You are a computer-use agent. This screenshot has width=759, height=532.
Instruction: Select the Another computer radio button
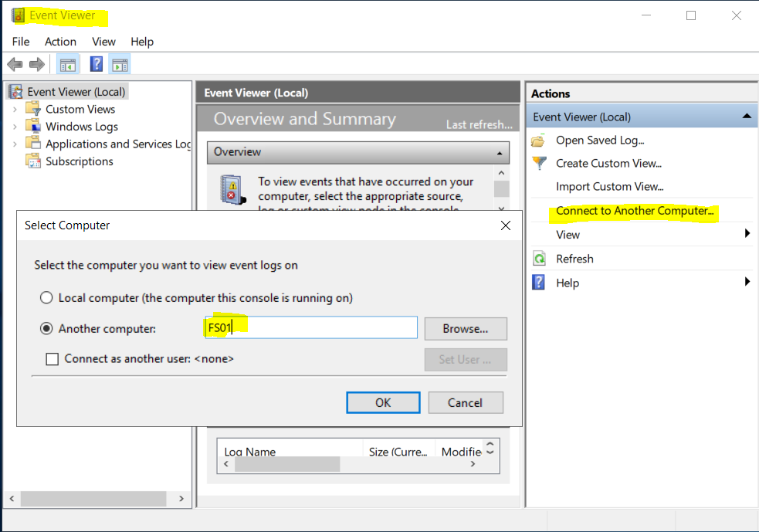[x=46, y=327]
